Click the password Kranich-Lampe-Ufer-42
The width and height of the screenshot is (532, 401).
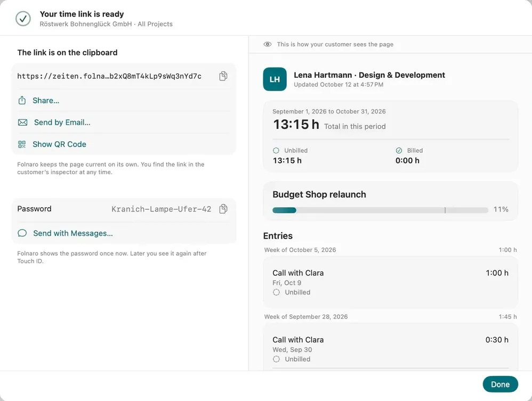point(162,209)
